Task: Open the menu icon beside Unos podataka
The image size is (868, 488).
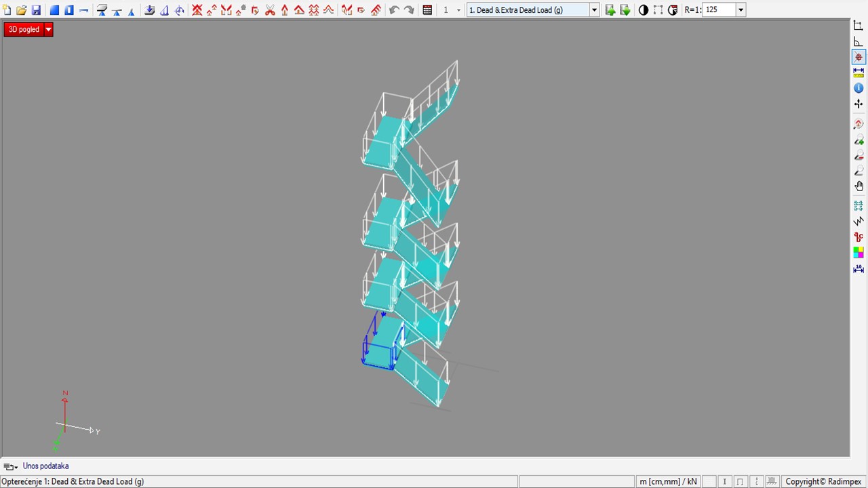Action: coord(10,466)
